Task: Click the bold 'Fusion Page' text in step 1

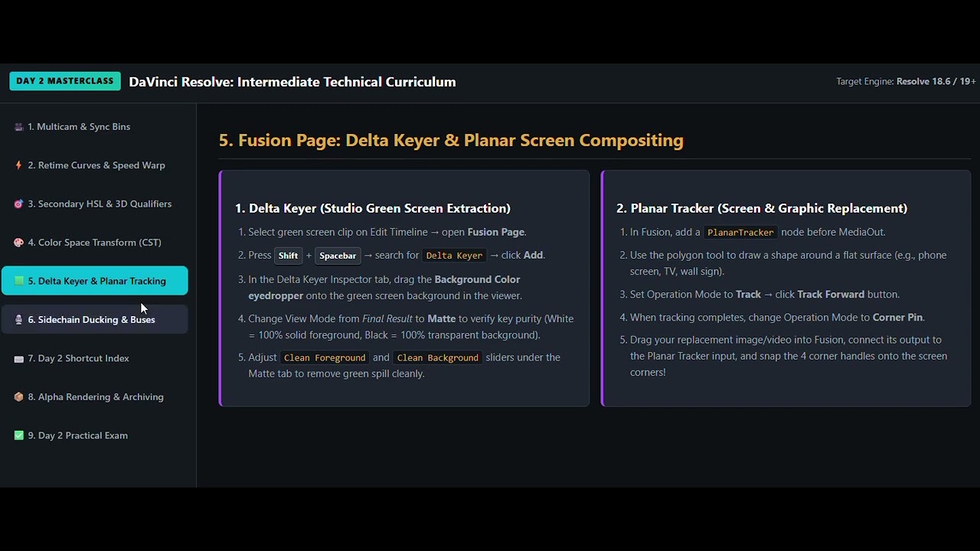Action: click(x=496, y=232)
